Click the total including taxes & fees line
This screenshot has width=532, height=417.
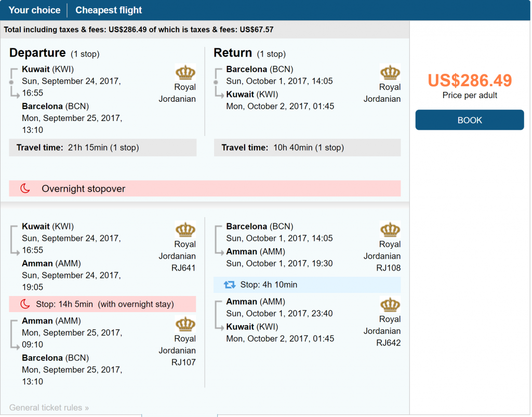click(x=138, y=30)
